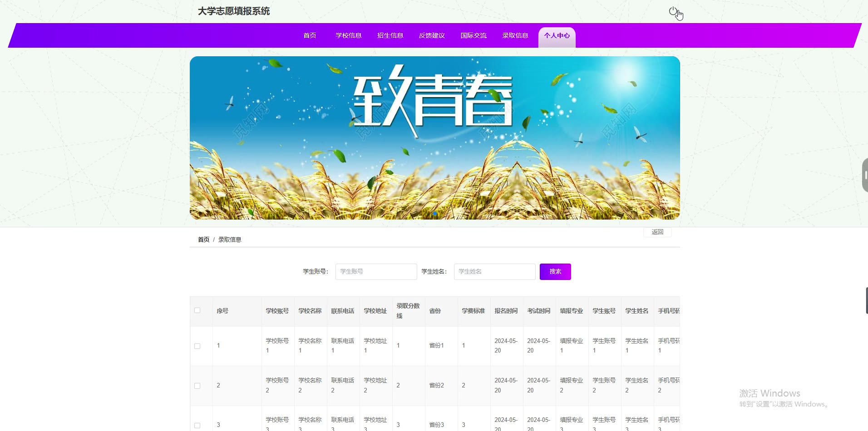Focus the 学生姓名 search input
Viewport: 868px width, 431px height.
(x=494, y=271)
